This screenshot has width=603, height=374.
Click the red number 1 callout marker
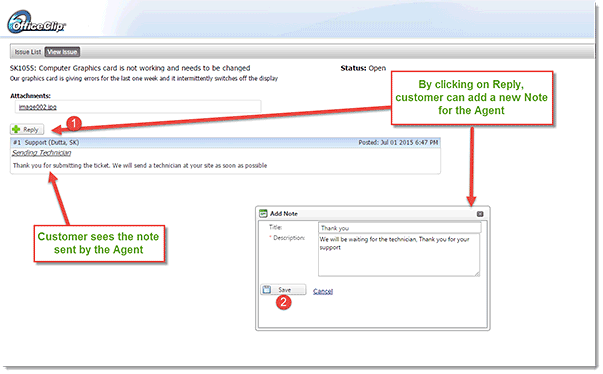click(x=74, y=124)
